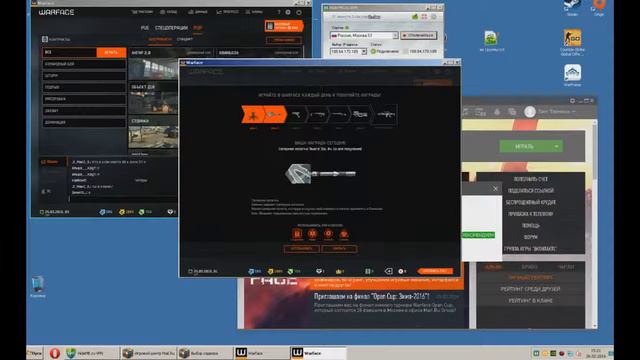
Task: Expand the IP address dropdown in VPN window
Action: [364, 51]
